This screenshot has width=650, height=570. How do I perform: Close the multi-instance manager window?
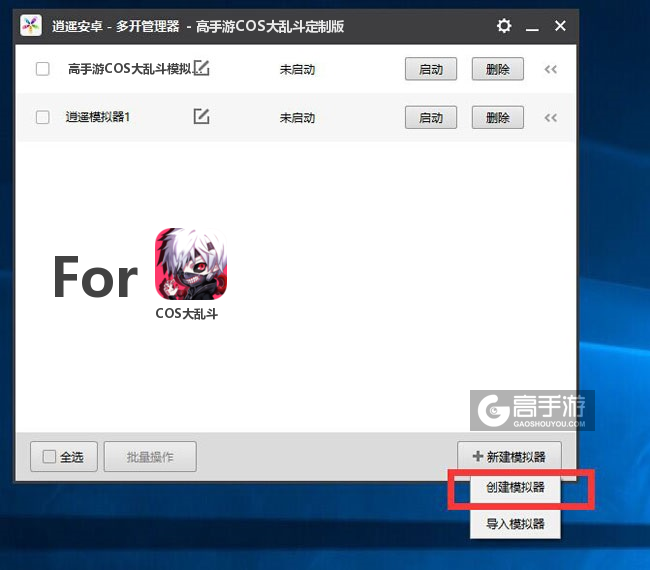(x=560, y=26)
